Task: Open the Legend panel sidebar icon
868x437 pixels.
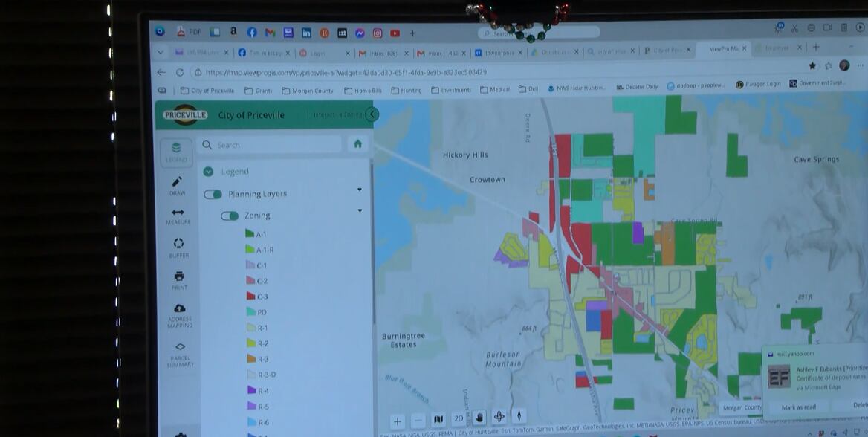Action: [x=176, y=152]
